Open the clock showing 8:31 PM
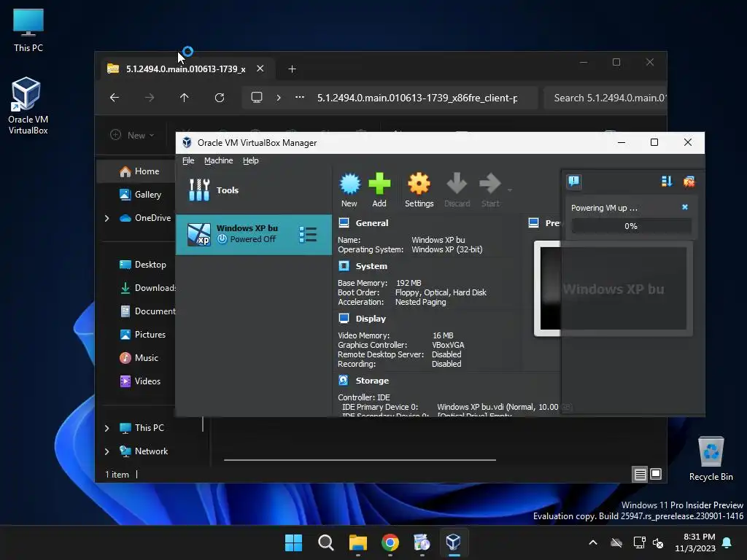The image size is (747, 560). click(x=695, y=542)
